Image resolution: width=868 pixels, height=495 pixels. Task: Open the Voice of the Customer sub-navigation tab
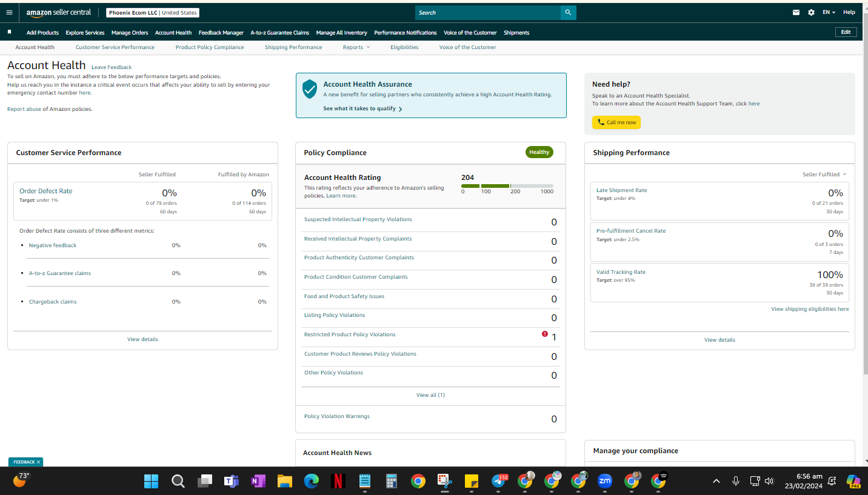click(468, 47)
